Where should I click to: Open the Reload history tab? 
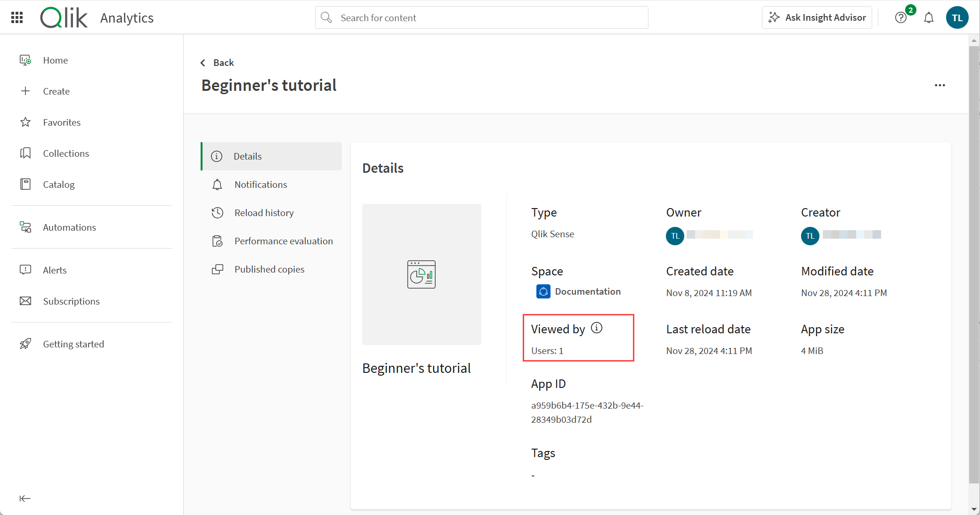[264, 212]
